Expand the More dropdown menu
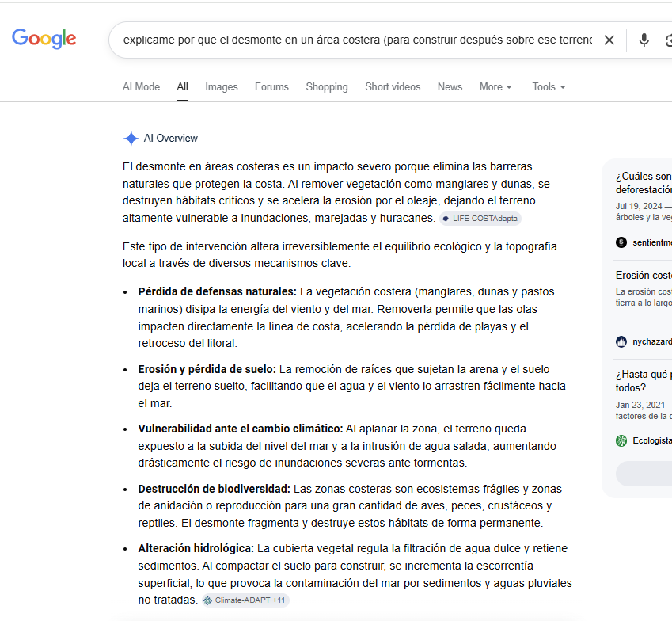672x621 pixels. (x=495, y=86)
